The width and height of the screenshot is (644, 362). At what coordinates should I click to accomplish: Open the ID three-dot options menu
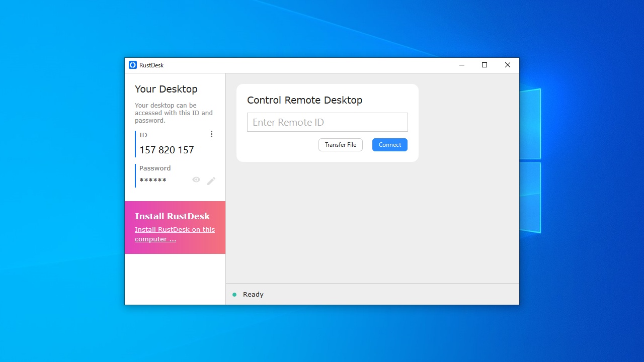coord(211,134)
